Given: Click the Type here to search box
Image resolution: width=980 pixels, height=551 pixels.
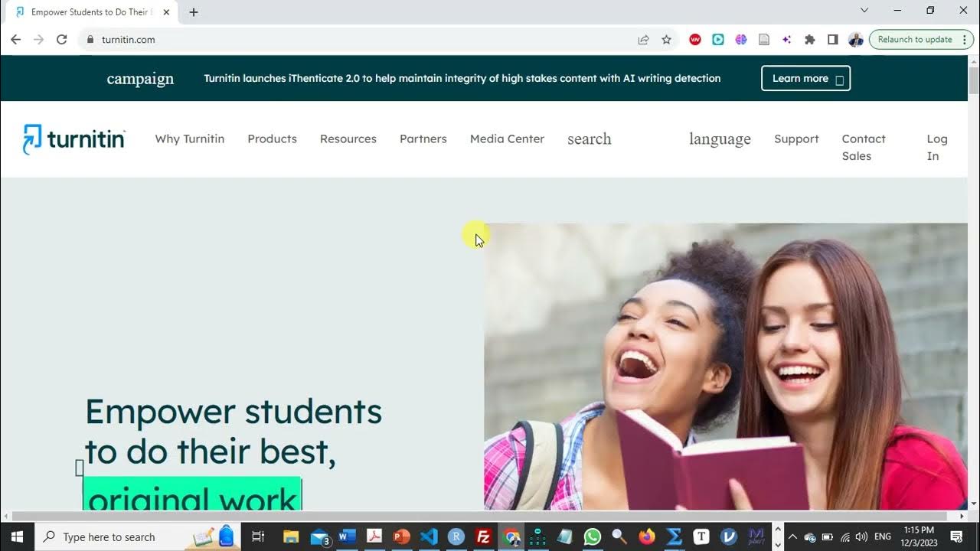Looking at the screenshot, I should coord(138,536).
